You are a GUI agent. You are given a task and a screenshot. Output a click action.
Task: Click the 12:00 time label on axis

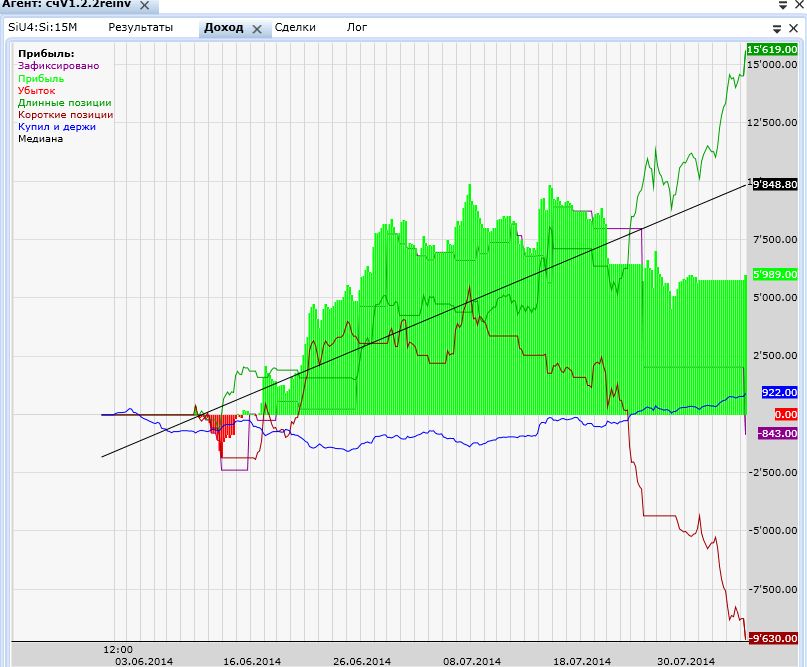pos(118,650)
